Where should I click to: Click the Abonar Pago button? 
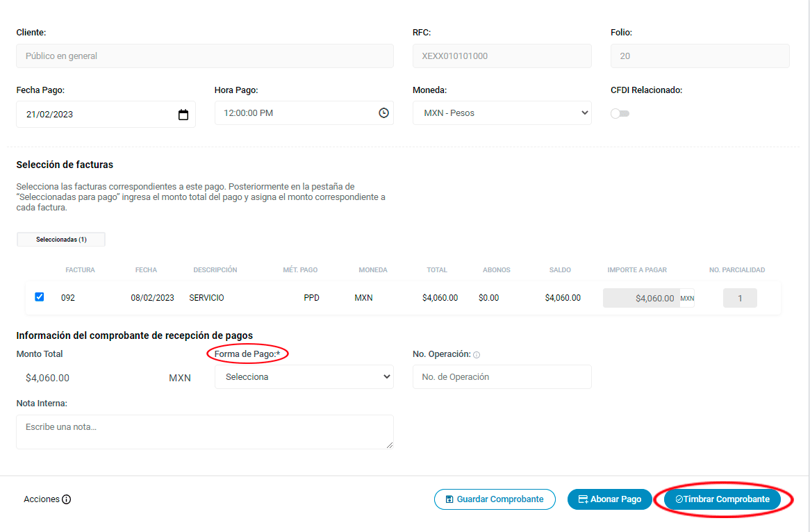[609, 499]
